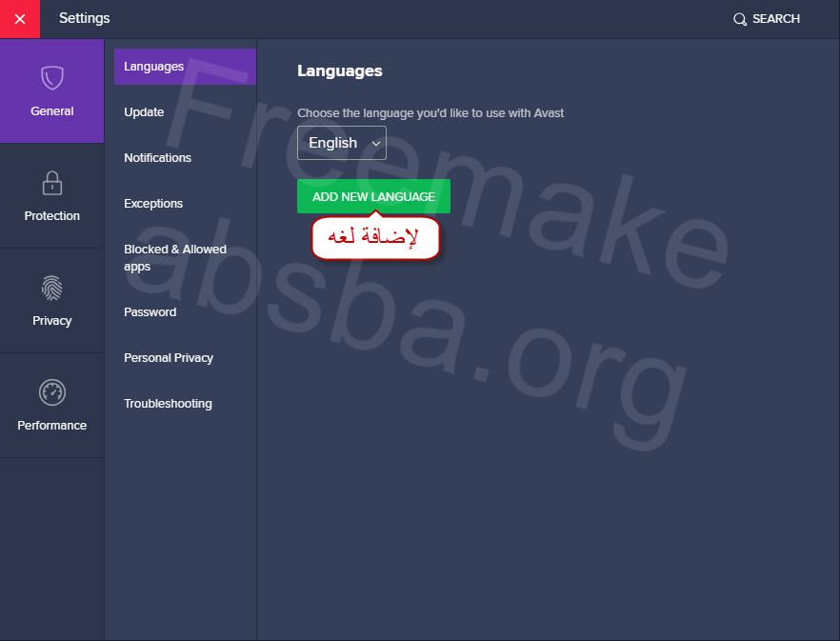The width and height of the screenshot is (840, 641).
Task: Open Performance via the gauge icon
Action: pyautogui.click(x=52, y=392)
